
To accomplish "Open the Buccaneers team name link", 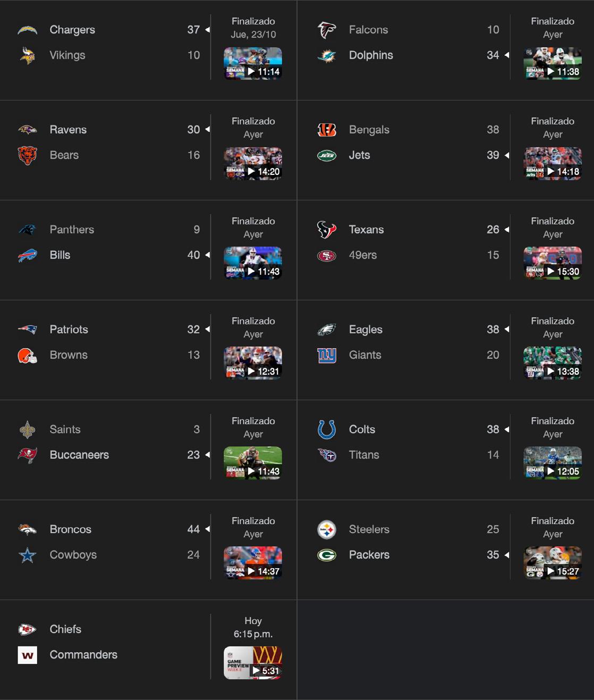I will [x=79, y=455].
